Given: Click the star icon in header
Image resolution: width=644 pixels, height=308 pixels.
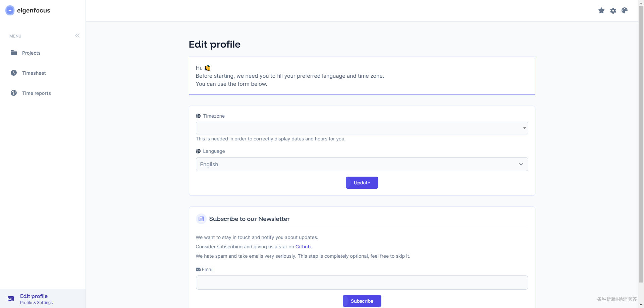Looking at the screenshot, I should coord(601,11).
